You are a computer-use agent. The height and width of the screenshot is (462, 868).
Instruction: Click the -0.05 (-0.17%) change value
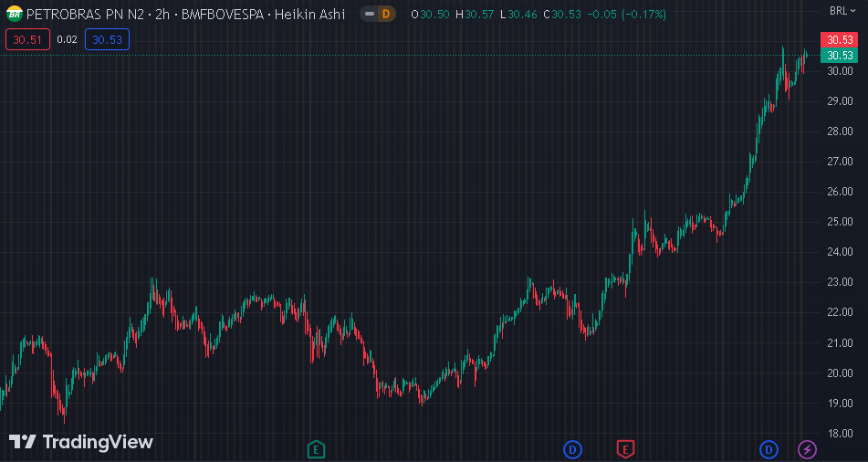(626, 15)
